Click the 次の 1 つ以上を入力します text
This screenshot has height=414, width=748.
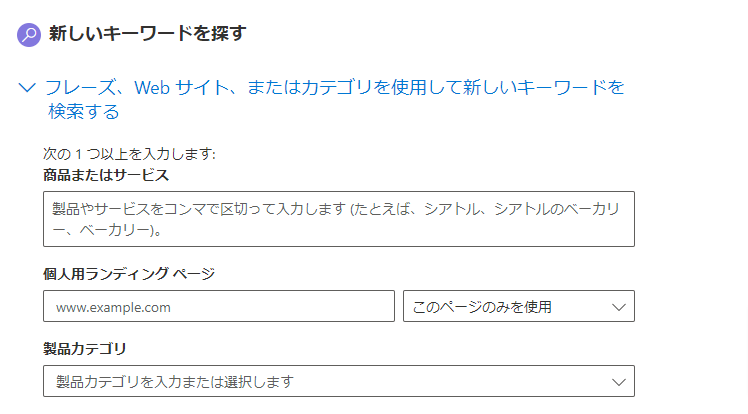tap(130, 154)
